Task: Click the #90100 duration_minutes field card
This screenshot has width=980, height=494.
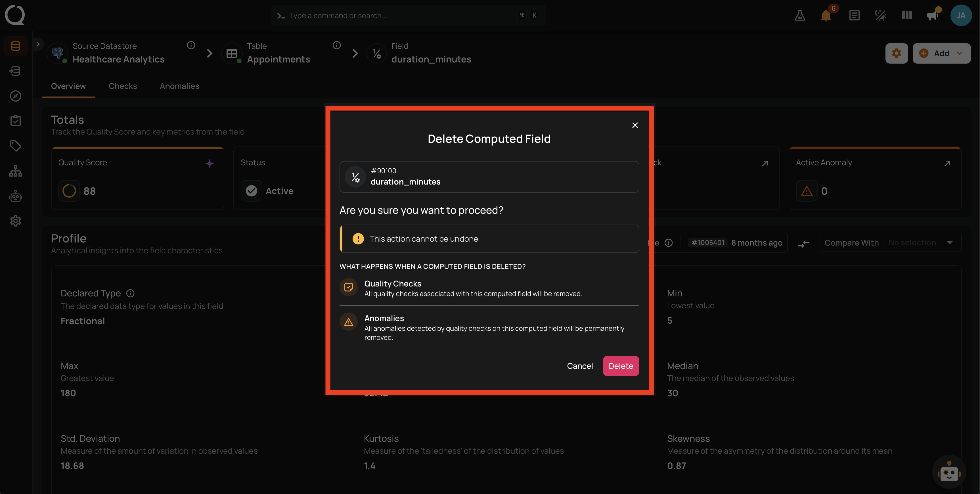Action: pyautogui.click(x=489, y=177)
